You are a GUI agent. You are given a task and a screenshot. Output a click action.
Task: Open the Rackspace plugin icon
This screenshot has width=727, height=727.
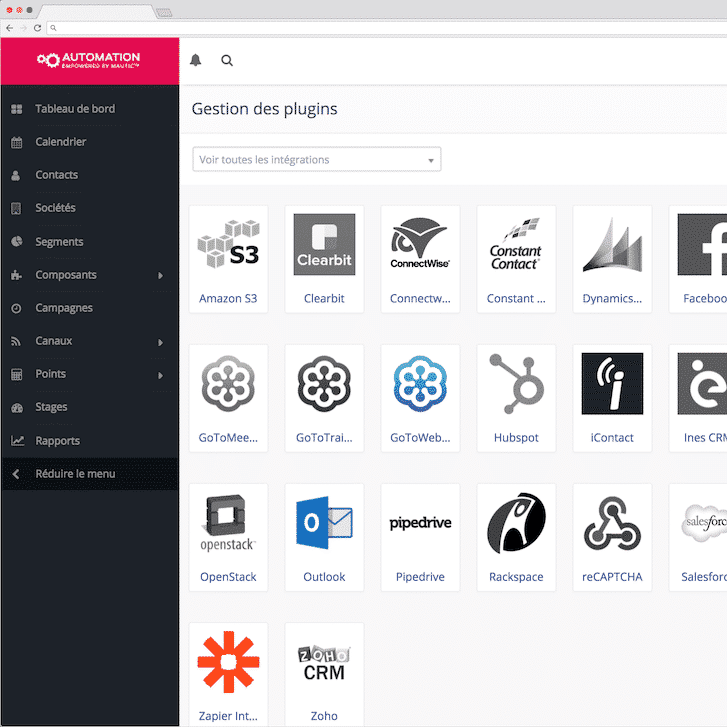[x=516, y=523]
